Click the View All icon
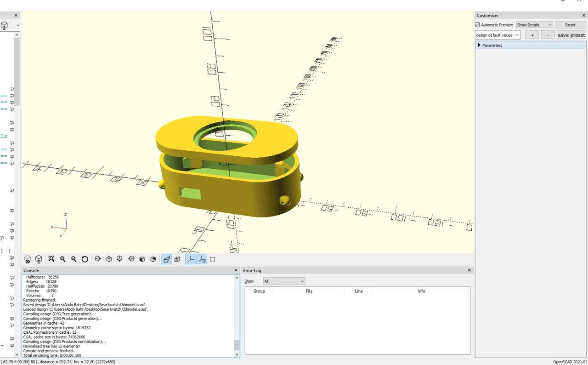 pos(51,259)
